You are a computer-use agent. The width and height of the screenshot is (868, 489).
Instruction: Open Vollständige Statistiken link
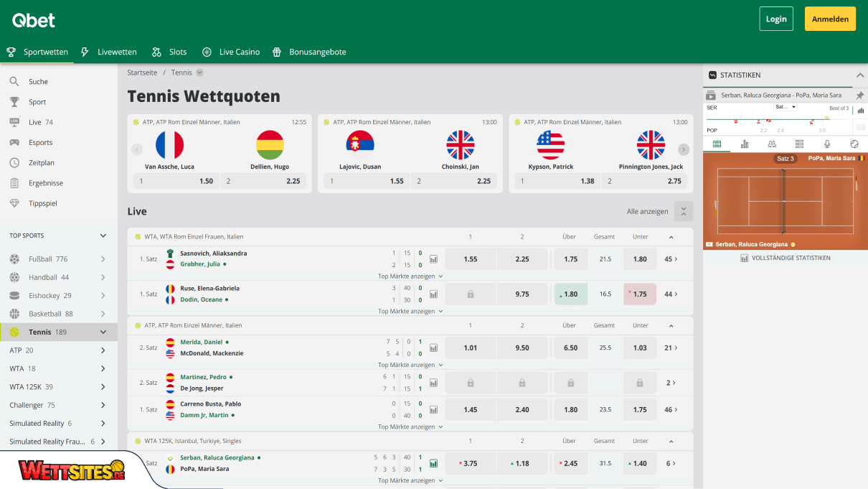click(786, 258)
